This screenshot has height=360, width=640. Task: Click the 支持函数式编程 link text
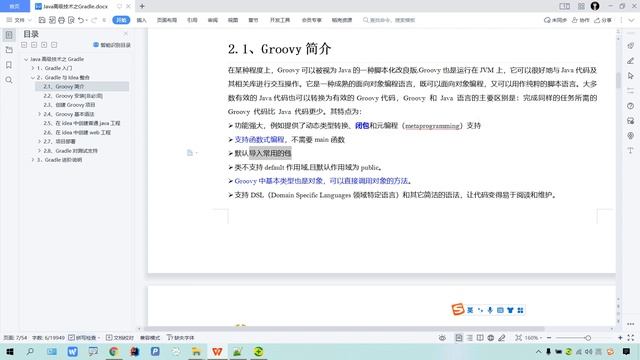coord(259,140)
